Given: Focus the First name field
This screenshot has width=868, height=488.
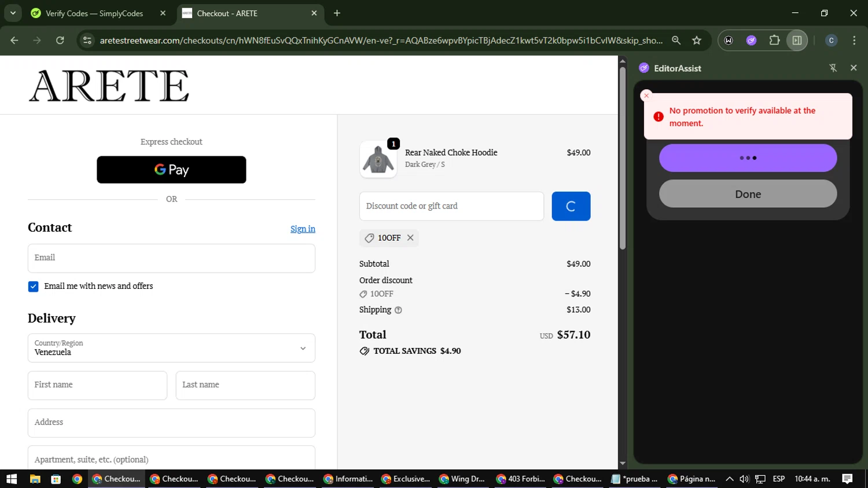Looking at the screenshot, I should point(97,386).
